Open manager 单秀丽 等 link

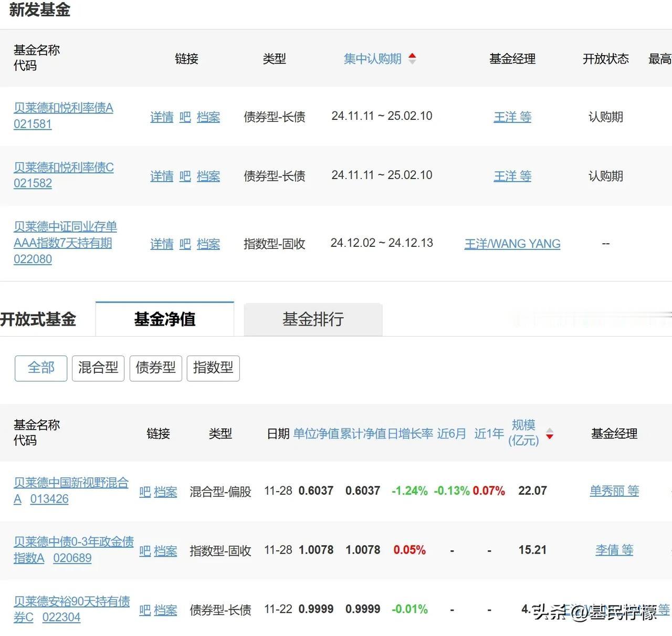click(614, 491)
